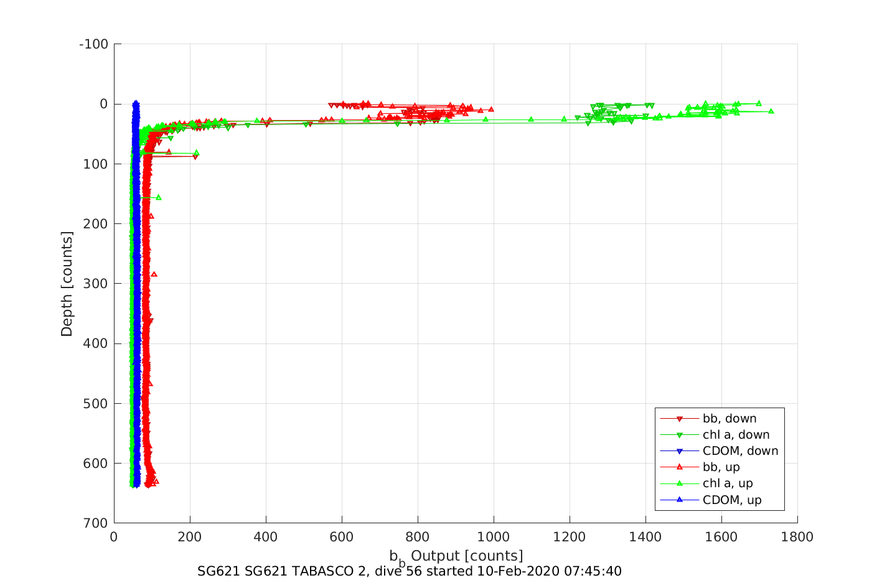Screen dimensions: 882x588
Task: Click the plot title mentioning SG621 TABASCO 2
Action: click(x=410, y=571)
